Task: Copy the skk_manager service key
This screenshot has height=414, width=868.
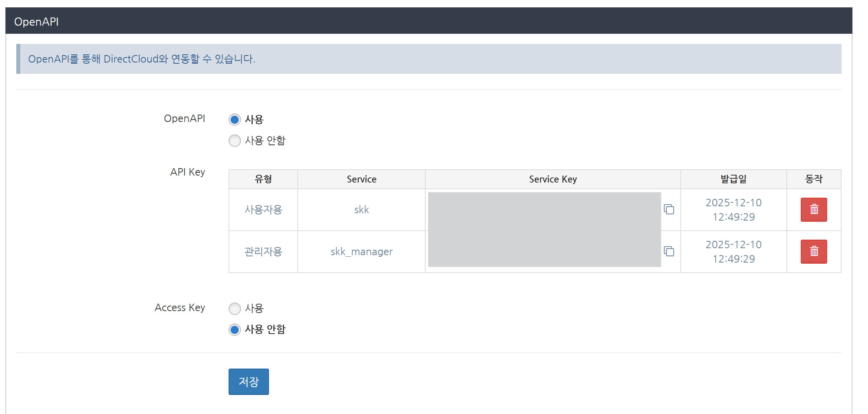Action: click(669, 252)
